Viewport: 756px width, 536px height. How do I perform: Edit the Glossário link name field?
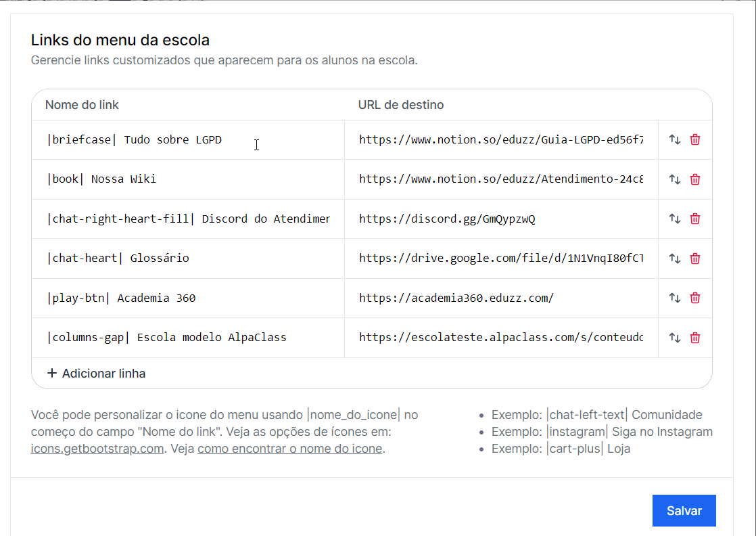point(188,259)
